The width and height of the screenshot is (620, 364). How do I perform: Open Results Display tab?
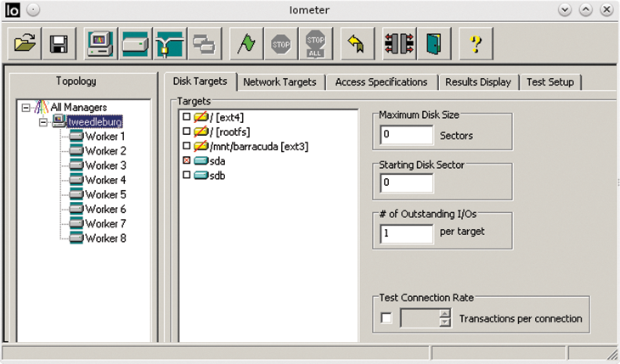point(478,82)
